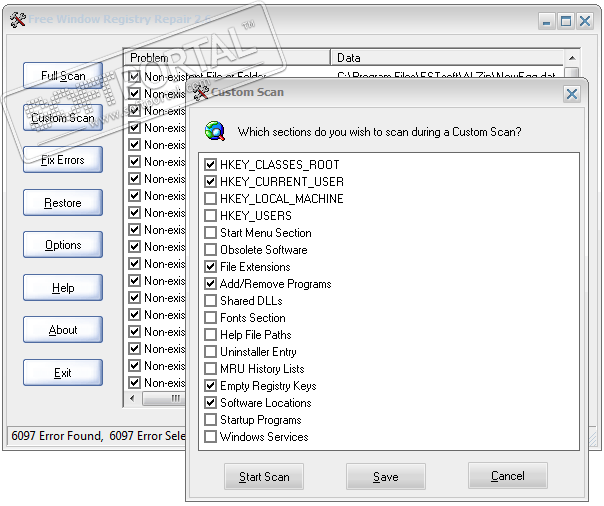This screenshot has height=506, width=604.
Task: Close the Registry Repair main window
Action: [x=585, y=21]
